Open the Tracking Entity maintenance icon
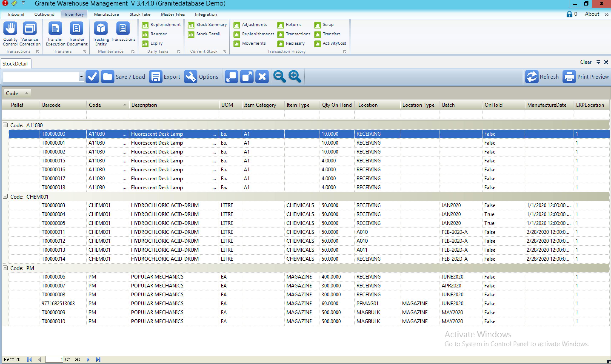The height and width of the screenshot is (364, 611). click(x=101, y=29)
